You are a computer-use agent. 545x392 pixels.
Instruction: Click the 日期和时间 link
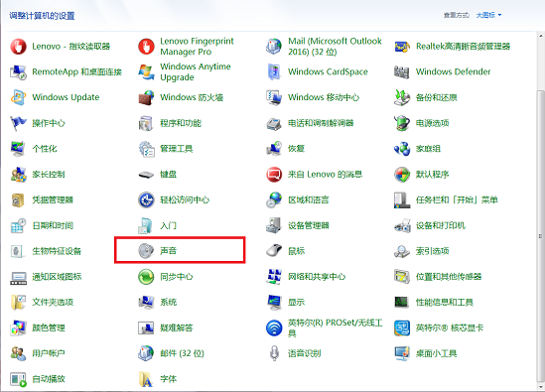(x=53, y=225)
